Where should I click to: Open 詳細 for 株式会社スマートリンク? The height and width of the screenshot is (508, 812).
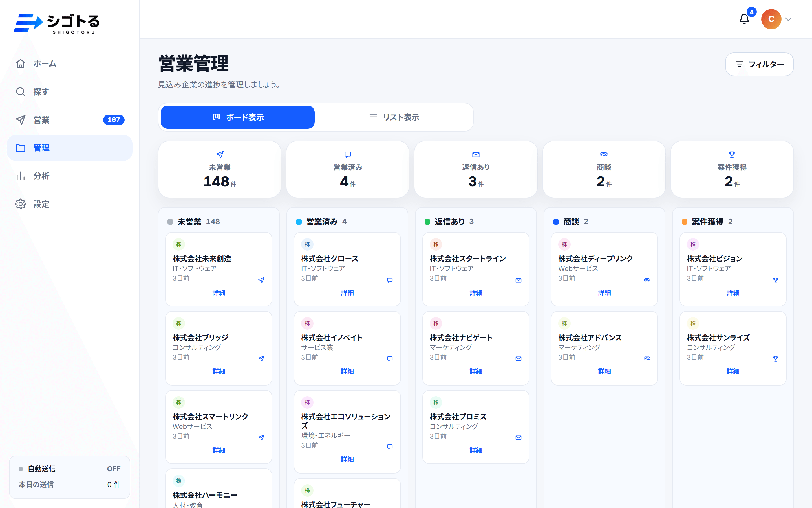coord(219,450)
